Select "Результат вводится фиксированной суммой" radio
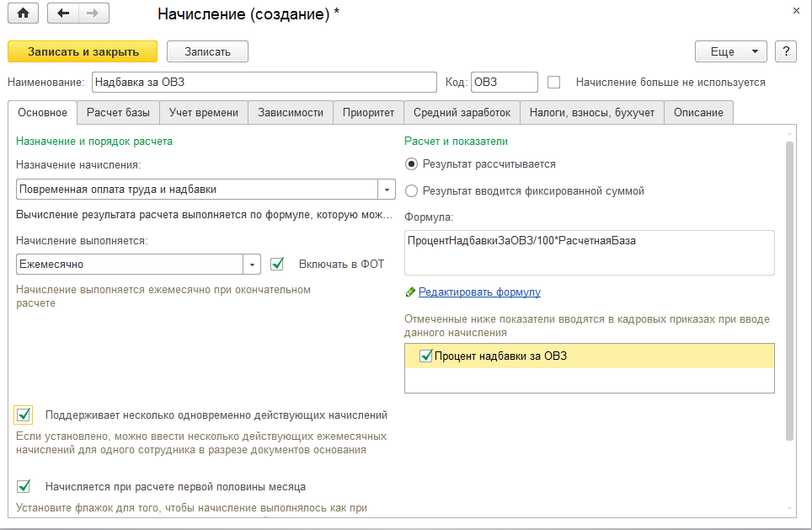Screen dimensions: 812x530 tap(412, 191)
